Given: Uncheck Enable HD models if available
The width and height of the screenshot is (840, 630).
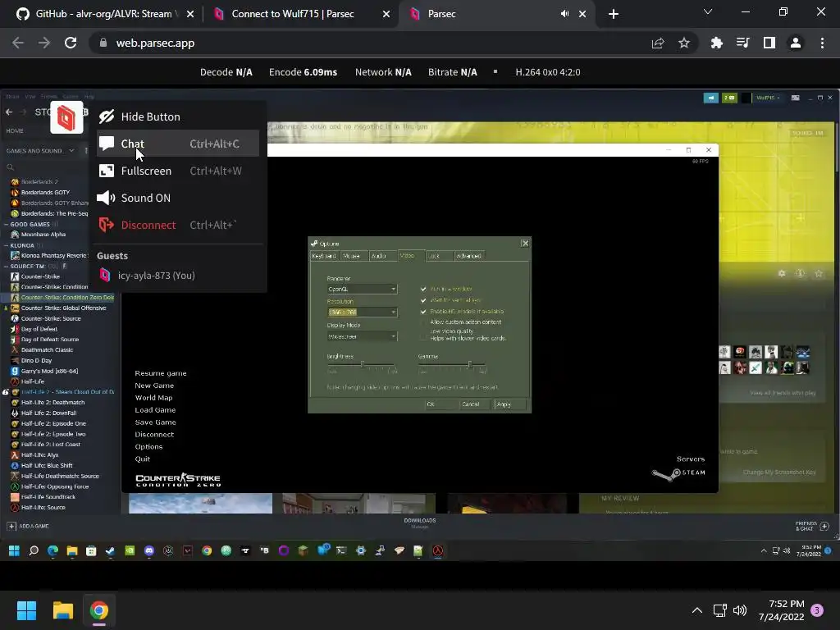Looking at the screenshot, I should pos(423,311).
